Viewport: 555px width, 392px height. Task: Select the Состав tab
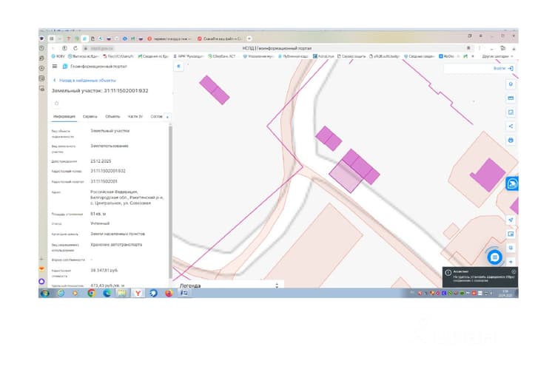(x=156, y=116)
